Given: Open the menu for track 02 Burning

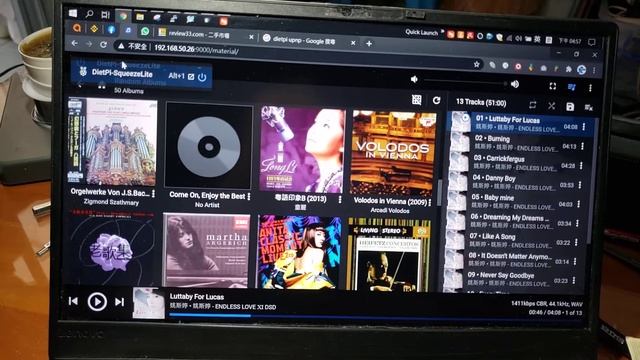Looking at the screenshot, I should pyautogui.click(x=582, y=146).
